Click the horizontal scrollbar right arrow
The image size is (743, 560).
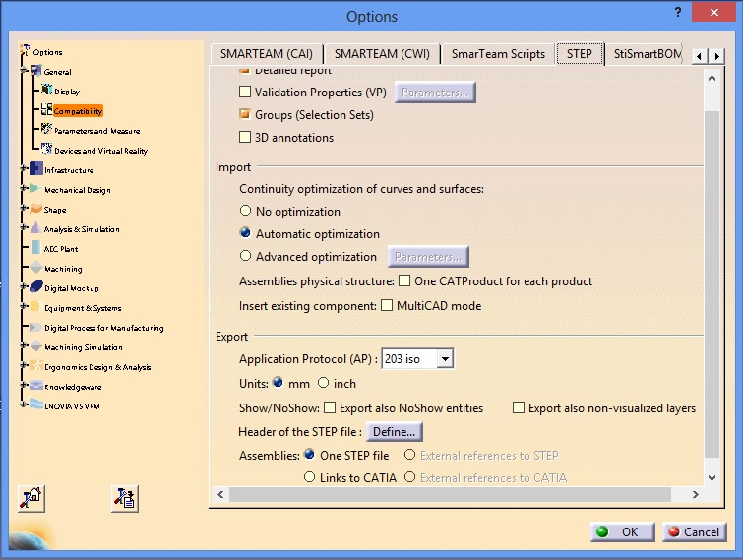click(695, 494)
